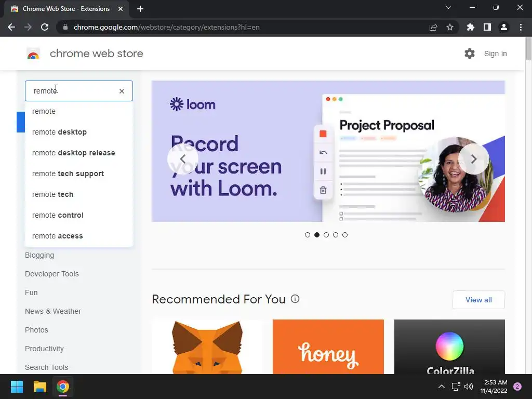This screenshot has height=399, width=532.
Task: Select second carousel slide dot
Action: [x=317, y=235]
